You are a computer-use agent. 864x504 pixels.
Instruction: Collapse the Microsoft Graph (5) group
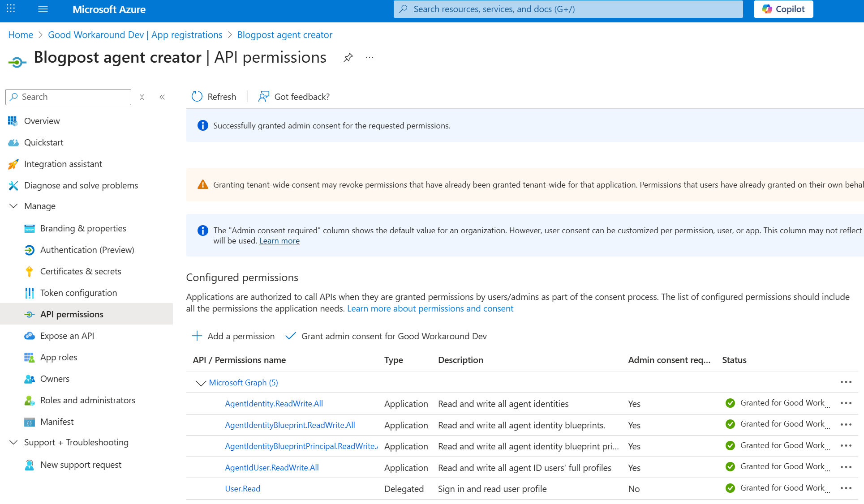201,383
